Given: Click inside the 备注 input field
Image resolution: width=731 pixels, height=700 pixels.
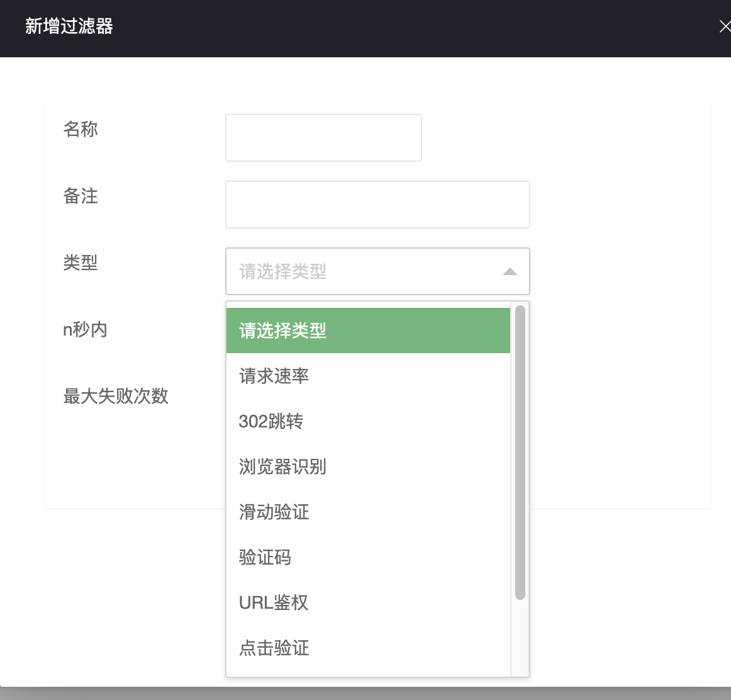Looking at the screenshot, I should pos(377,204).
